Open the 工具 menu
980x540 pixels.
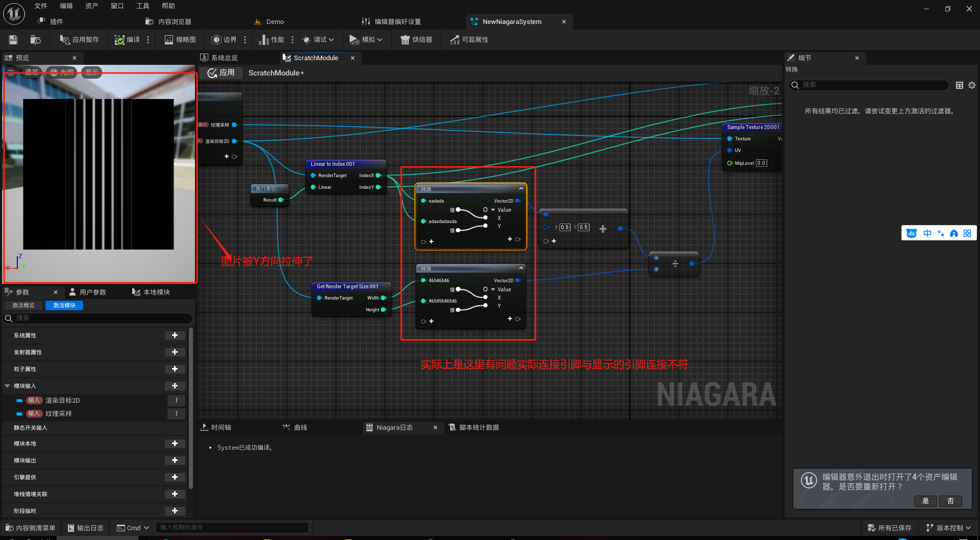tap(142, 6)
